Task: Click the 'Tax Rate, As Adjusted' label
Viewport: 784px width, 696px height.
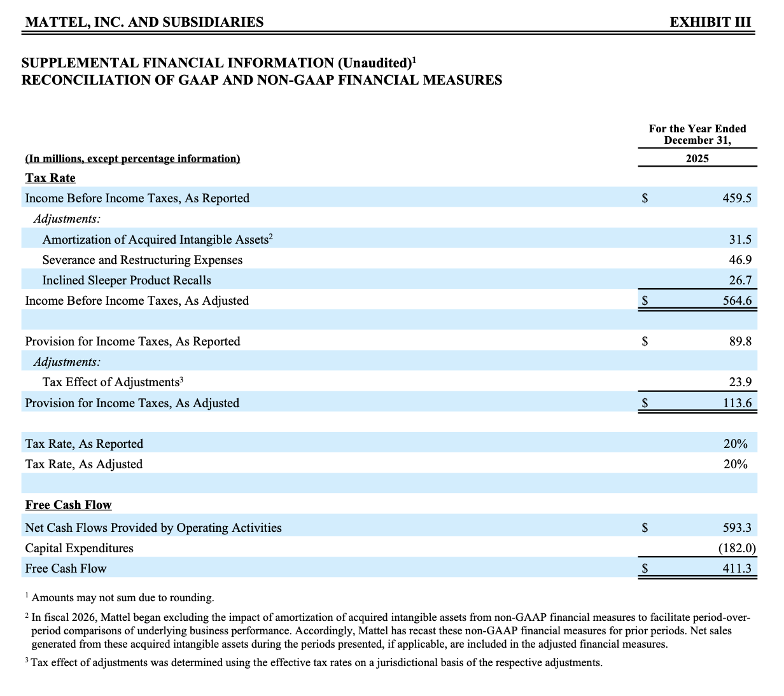Action: pyautogui.click(x=84, y=464)
